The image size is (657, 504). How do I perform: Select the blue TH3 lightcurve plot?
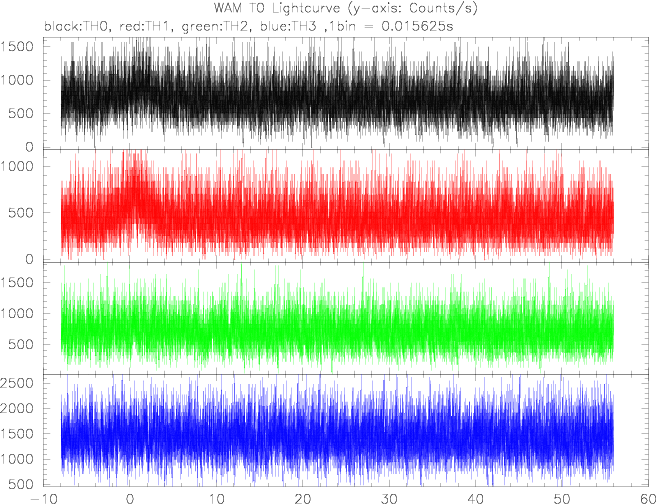[x=347, y=430]
